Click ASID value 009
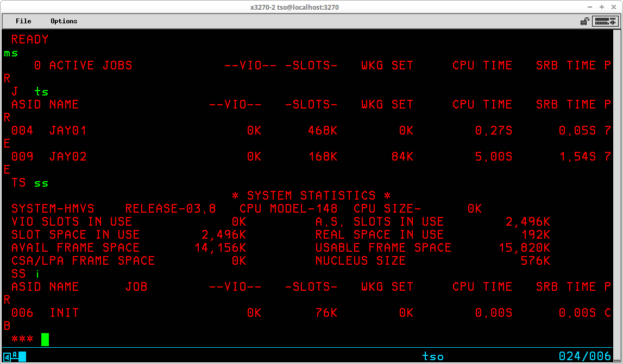The height and width of the screenshot is (364, 623). tap(22, 157)
